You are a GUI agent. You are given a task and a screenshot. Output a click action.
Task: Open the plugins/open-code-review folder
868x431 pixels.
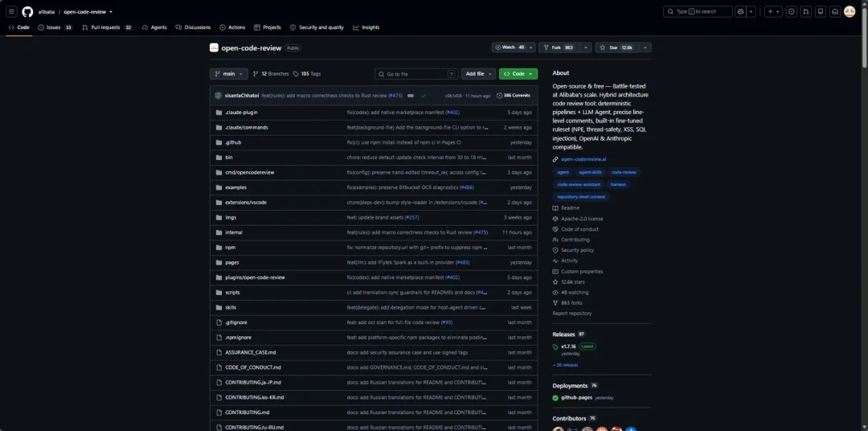pos(256,277)
